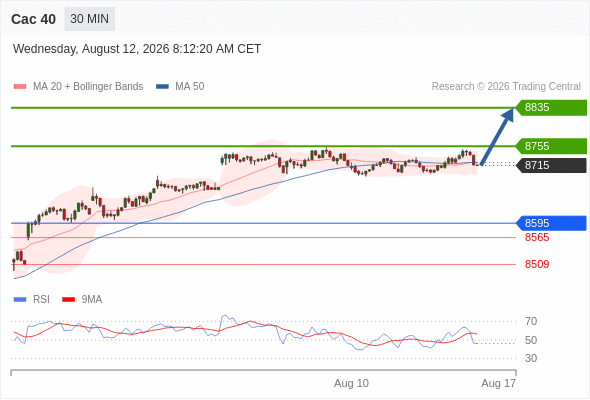
Task: Click the Aug 17 date marker
Action: click(499, 383)
